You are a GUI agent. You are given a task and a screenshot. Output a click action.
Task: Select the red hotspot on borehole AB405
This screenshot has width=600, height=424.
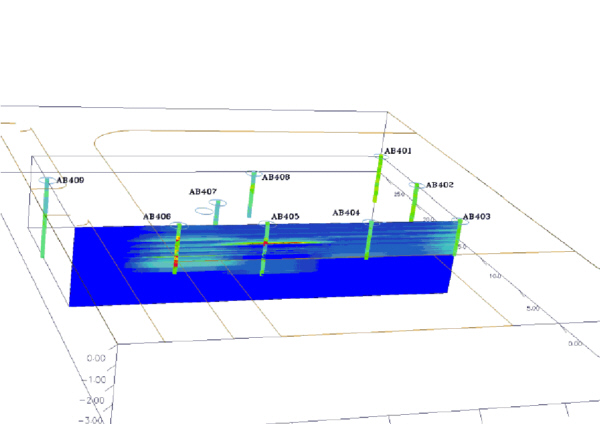265,241
